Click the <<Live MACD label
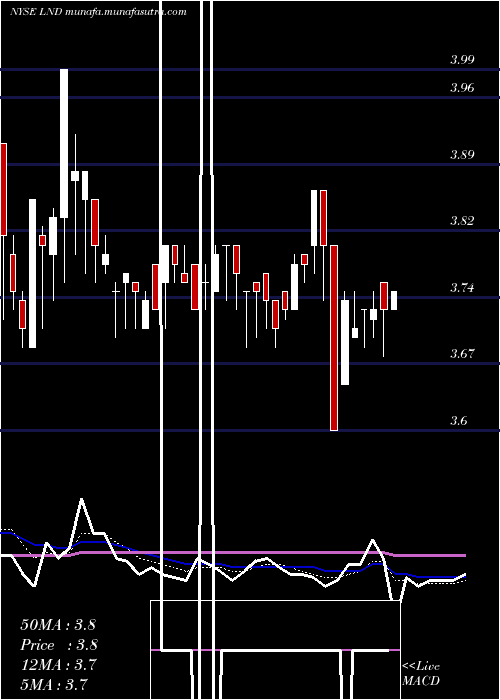Image resolution: width=500 pixels, height=700 pixels. click(x=421, y=674)
